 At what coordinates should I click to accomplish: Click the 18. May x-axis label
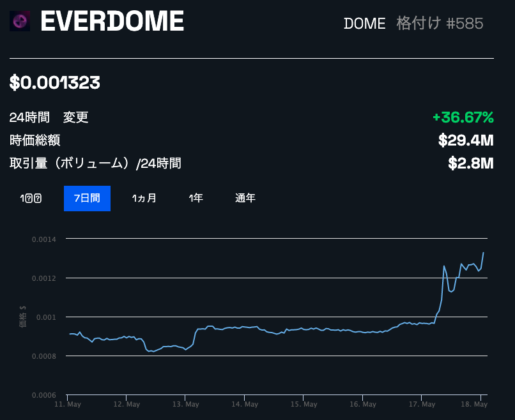474,404
